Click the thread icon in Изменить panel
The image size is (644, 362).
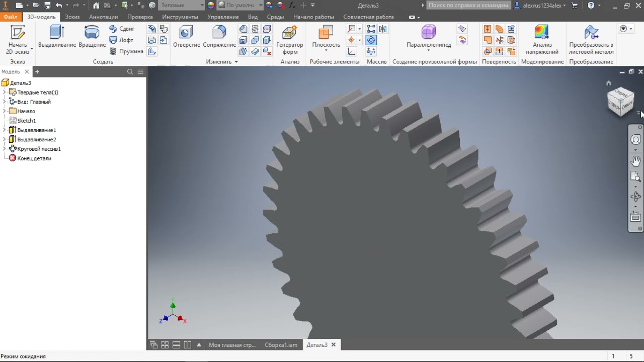[x=255, y=29]
